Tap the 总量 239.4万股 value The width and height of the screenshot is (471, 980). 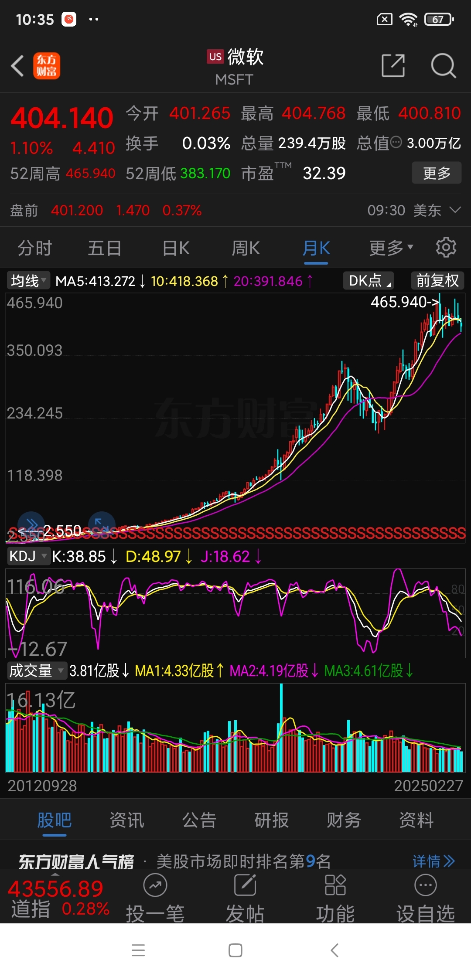tap(312, 143)
